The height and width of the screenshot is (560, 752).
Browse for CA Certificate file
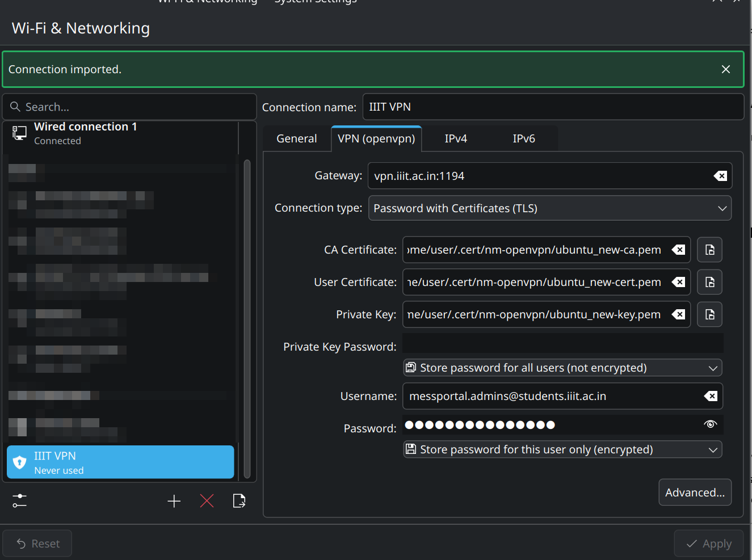709,250
